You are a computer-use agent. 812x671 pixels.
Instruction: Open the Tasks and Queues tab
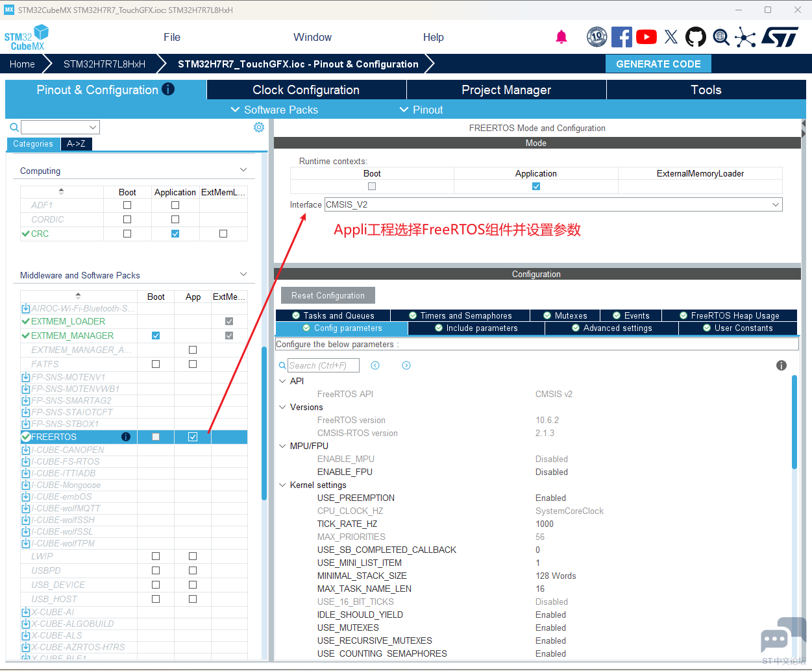333,315
